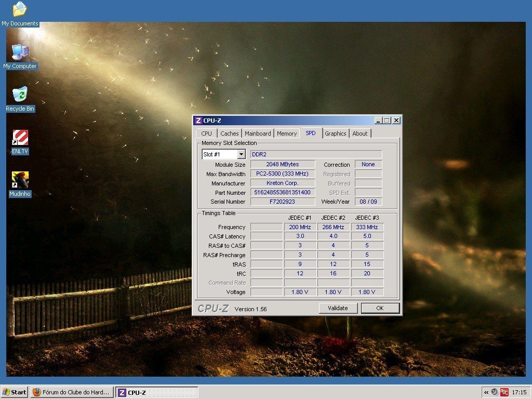The height and width of the screenshot is (399, 532).
Task: Click the JEDEC #1 voltage "1.80 V"
Action: pos(300,292)
